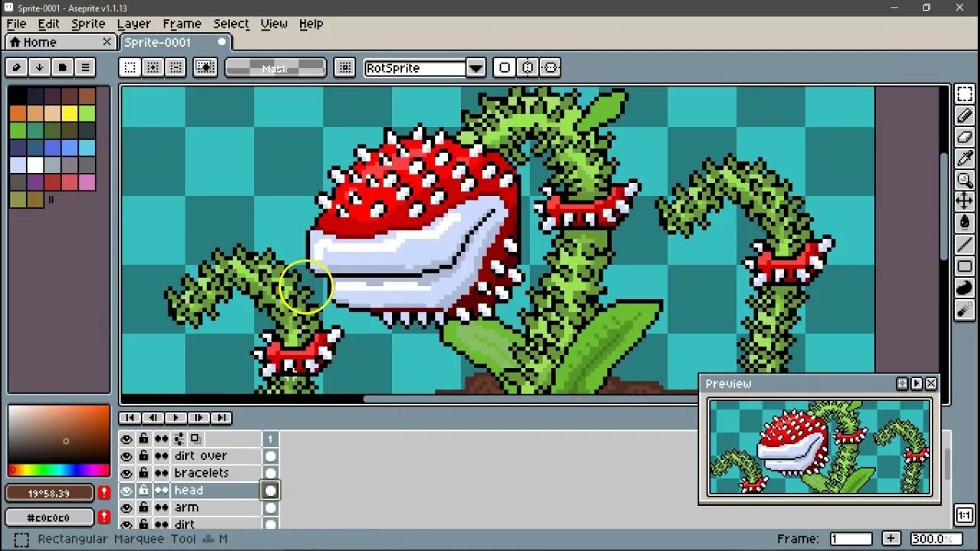Screen dimensions: 980x551
Task: Pick the white palette swatch
Action: pos(35,165)
